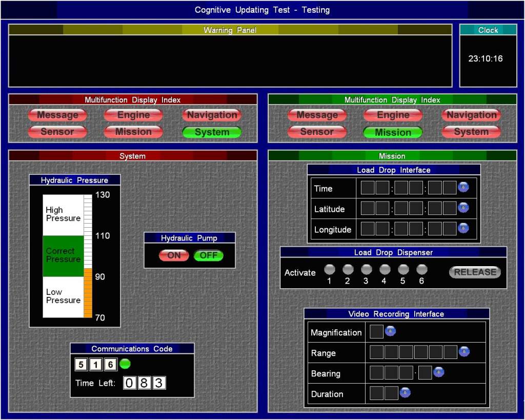The height and width of the screenshot is (420, 525).
Task: Switch the Hydraulic Pump OFF
Action: [x=209, y=255]
